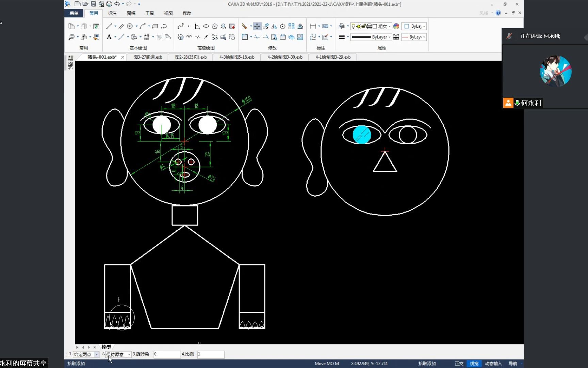588x368 pixels.
Task: Toggle 动态输入 dynamic input mode
Action: click(x=493, y=364)
